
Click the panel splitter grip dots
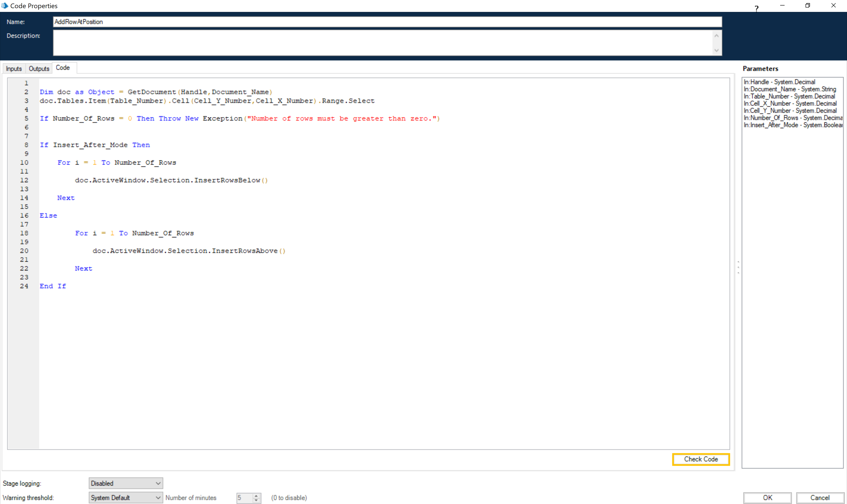click(x=738, y=267)
